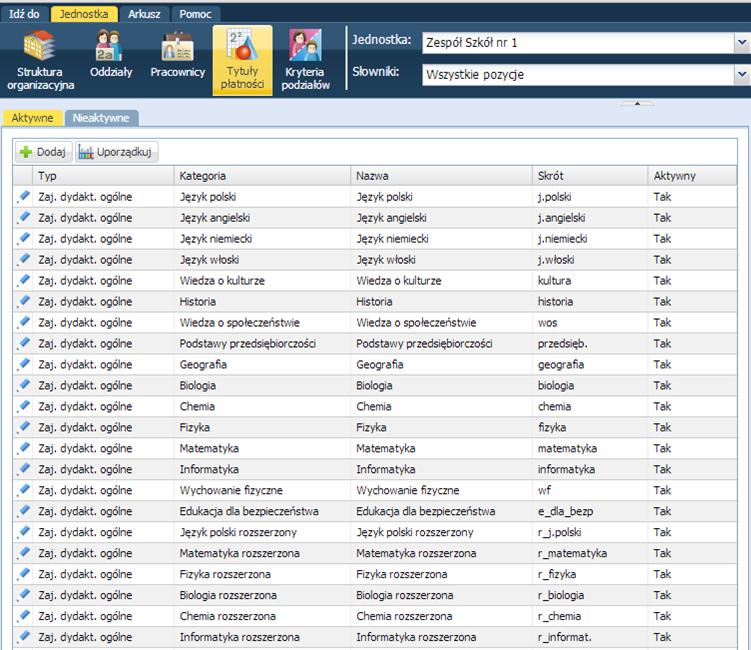
Task: Edit the Biologia row pencil
Action: (x=23, y=386)
